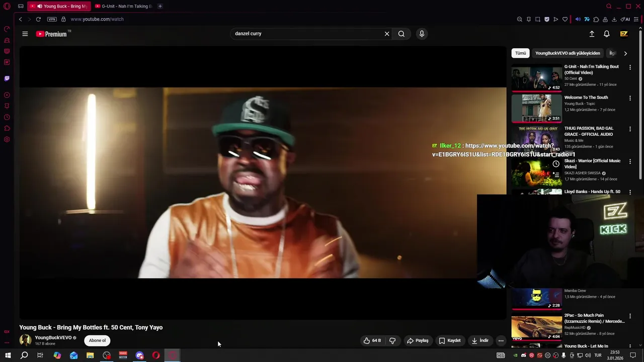Viewport: 644px width, 362px height.
Task: Show more filter chips with arrow
Action: [625, 53]
